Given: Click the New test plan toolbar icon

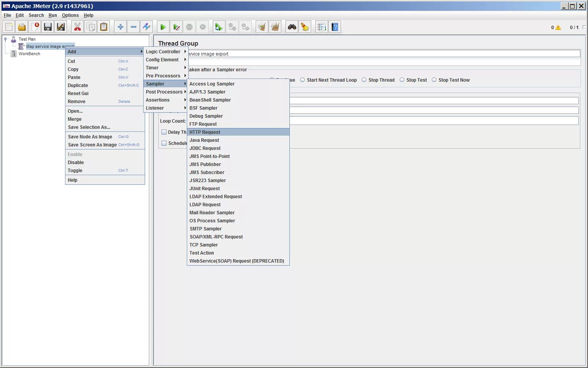Looking at the screenshot, I should coord(9,27).
